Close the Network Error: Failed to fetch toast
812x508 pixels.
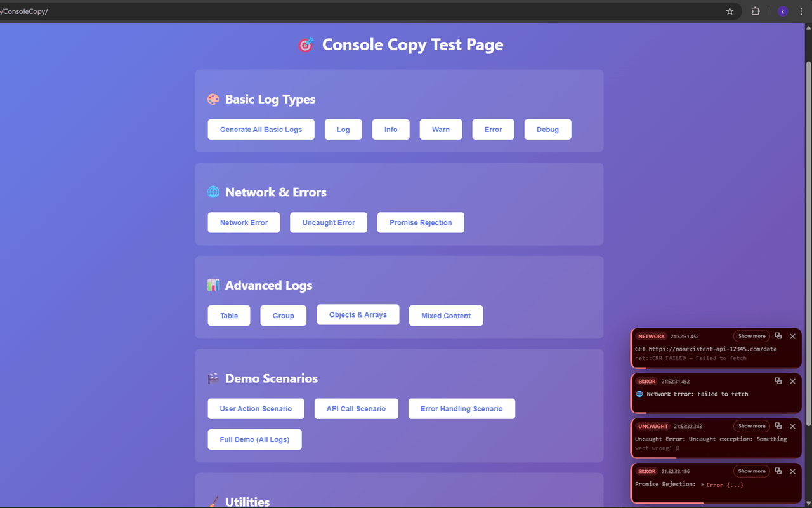[792, 381]
